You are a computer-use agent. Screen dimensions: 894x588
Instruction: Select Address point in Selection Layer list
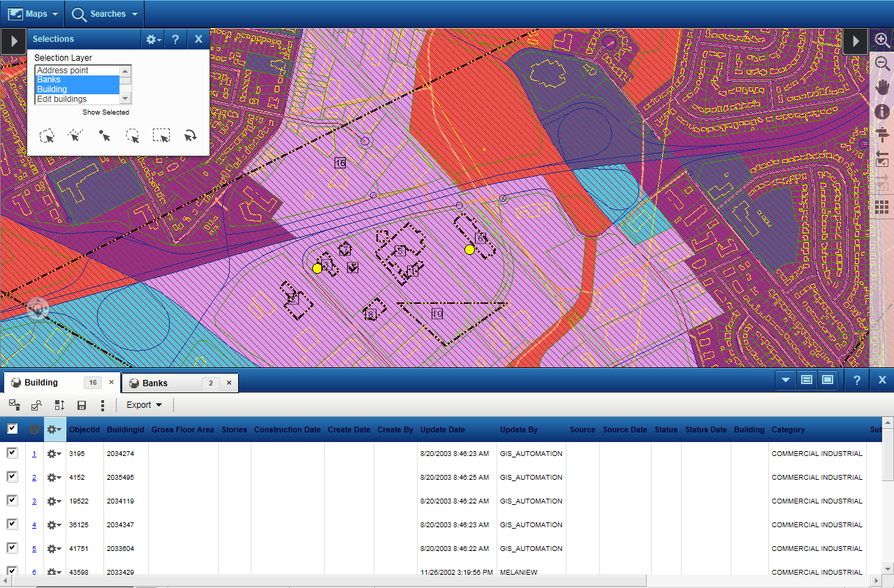63,71
